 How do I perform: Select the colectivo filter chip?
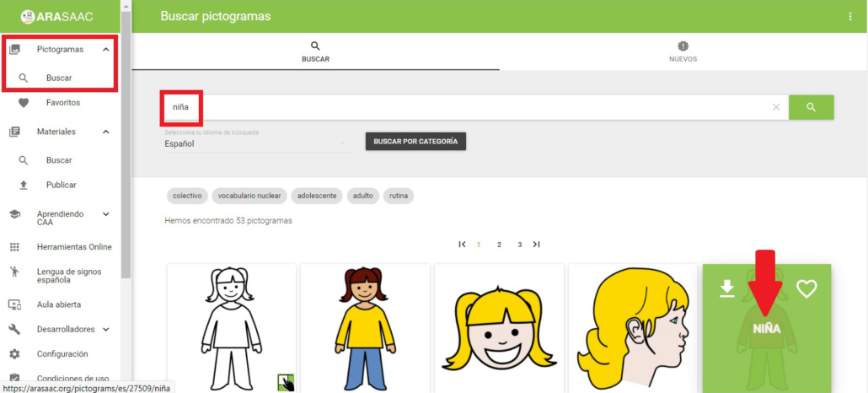(187, 196)
